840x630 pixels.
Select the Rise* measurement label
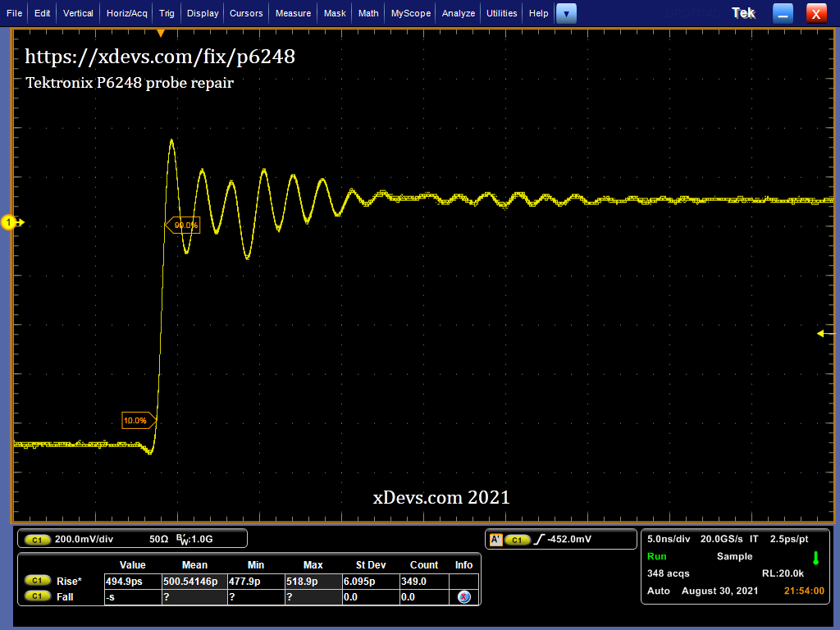[69, 582]
